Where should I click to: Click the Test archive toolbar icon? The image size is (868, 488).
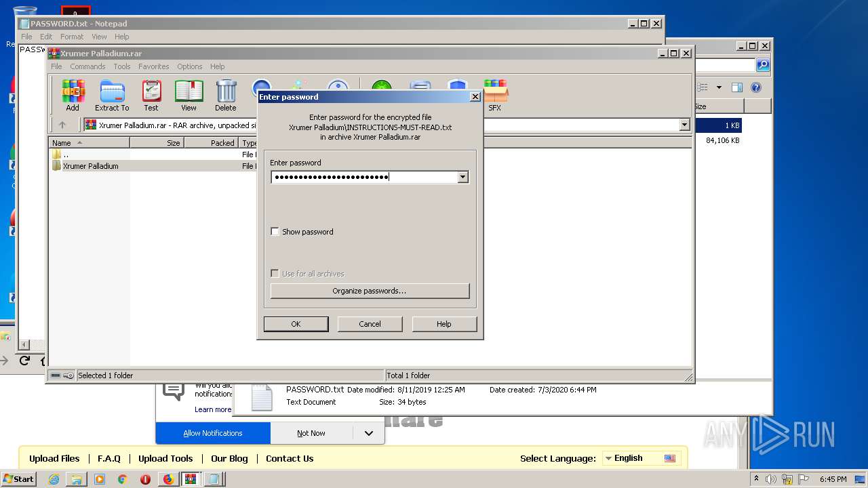[x=151, y=96]
